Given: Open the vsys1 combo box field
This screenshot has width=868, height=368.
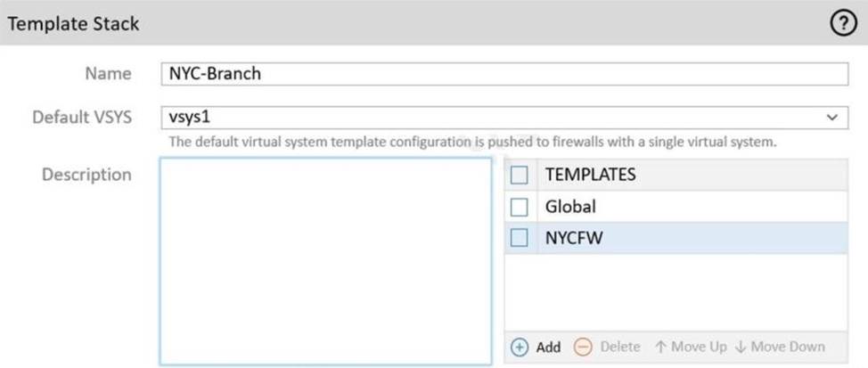Looking at the screenshot, I should pyautogui.click(x=490, y=117).
